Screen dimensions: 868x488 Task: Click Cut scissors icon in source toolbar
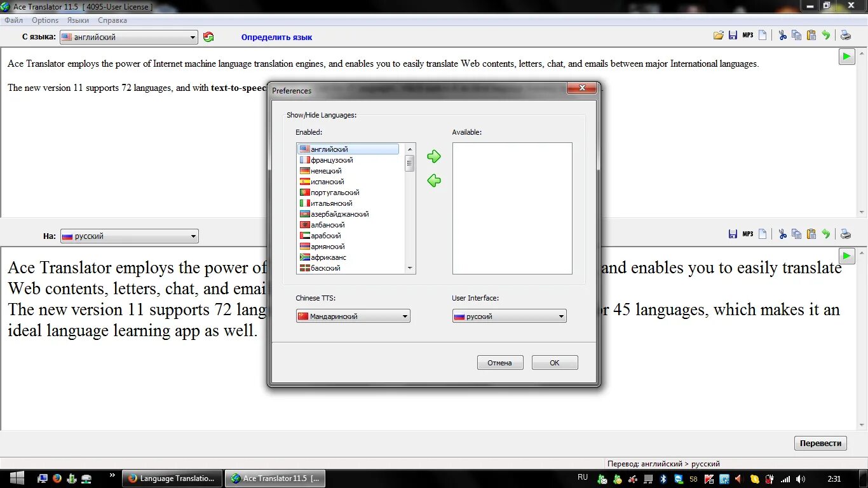(x=782, y=36)
